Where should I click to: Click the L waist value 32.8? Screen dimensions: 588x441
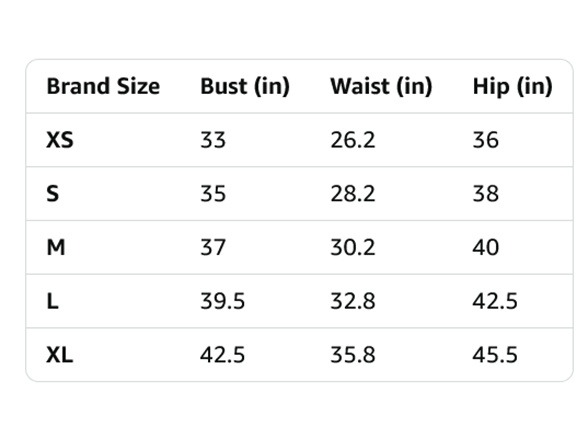tap(352, 301)
